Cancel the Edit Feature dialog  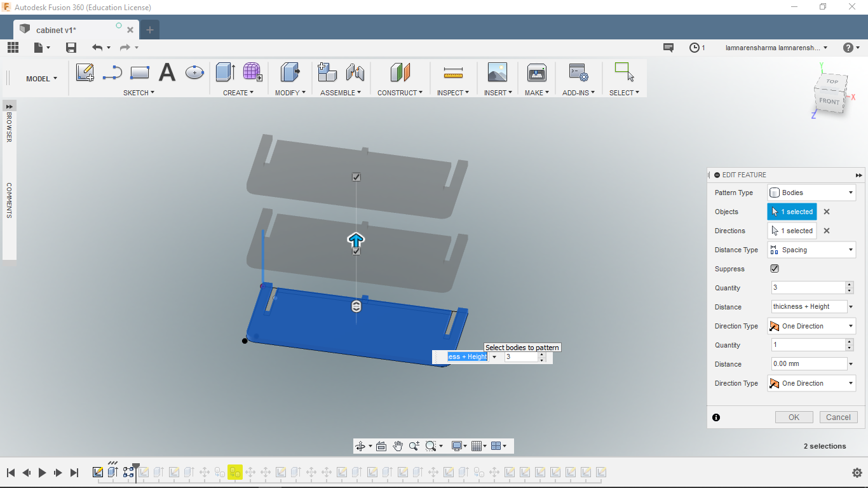coord(839,417)
